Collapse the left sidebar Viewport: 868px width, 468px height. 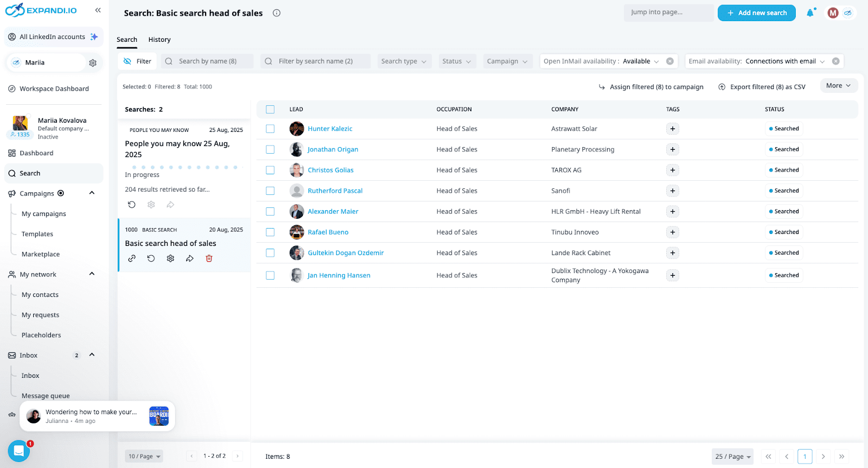pos(98,10)
